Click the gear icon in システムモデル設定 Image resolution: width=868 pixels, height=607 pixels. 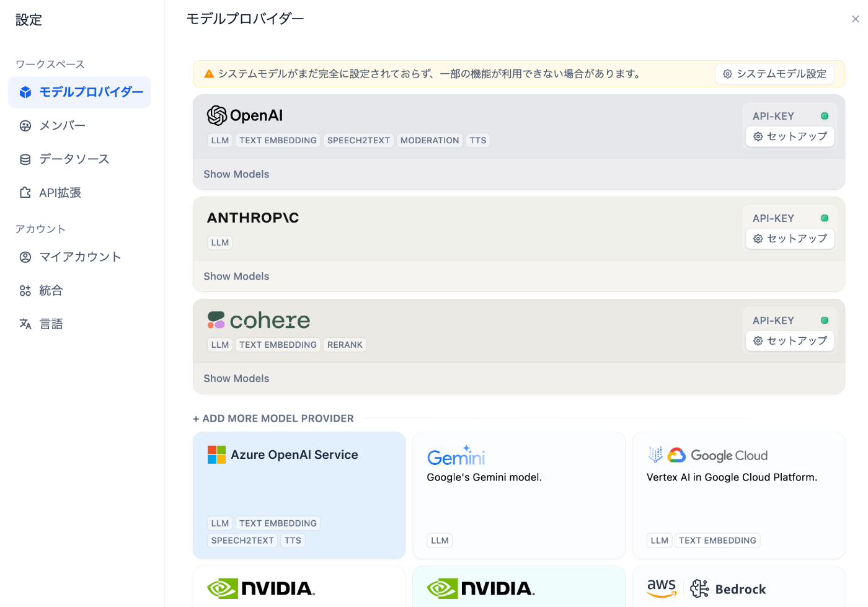[x=728, y=74]
